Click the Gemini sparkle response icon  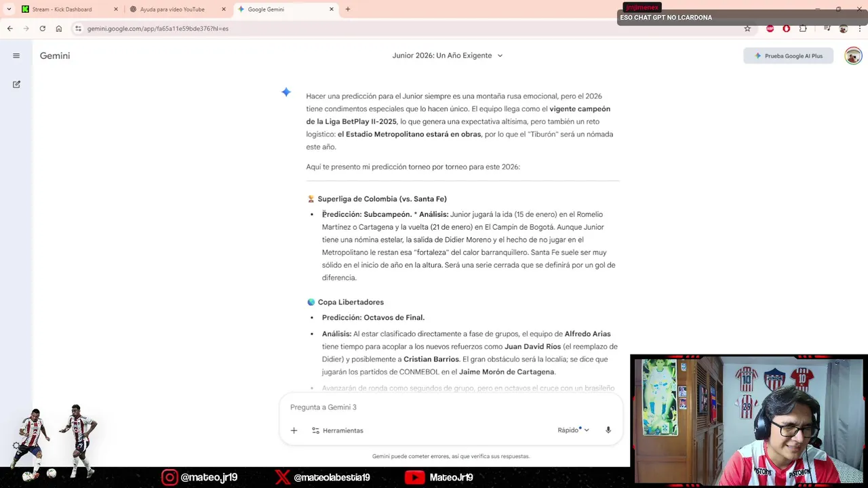point(286,92)
